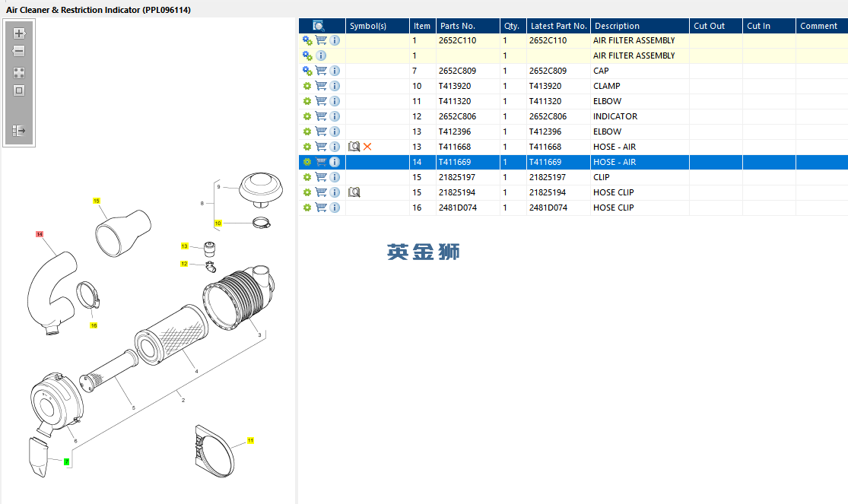Show info for INDICATOR 2652C806

pos(335,116)
